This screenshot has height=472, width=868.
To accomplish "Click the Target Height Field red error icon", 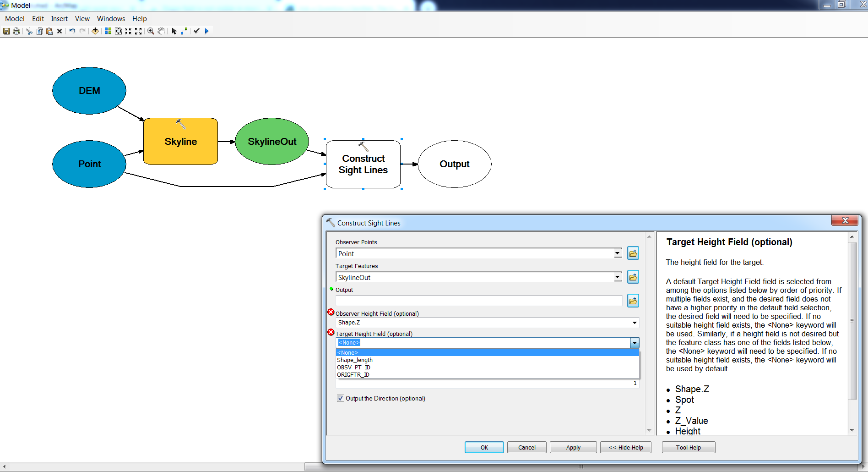I will click(331, 332).
